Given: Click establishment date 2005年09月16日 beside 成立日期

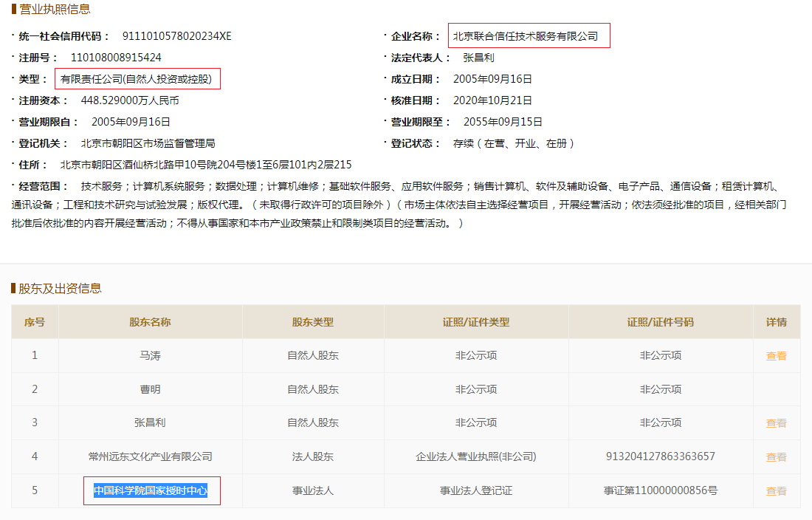Looking at the screenshot, I should pos(492,79).
